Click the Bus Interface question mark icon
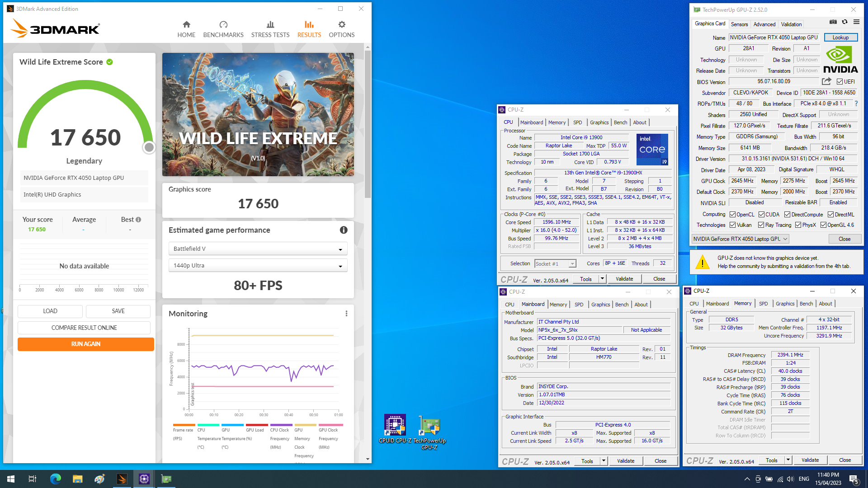Screen dimensions: 868x488 click(856, 103)
